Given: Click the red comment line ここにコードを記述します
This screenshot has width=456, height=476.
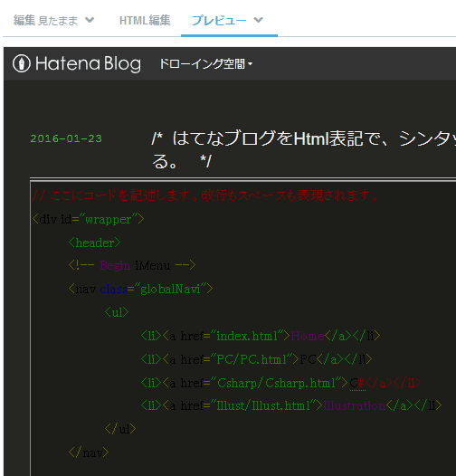Looking at the screenshot, I should tap(205, 195).
